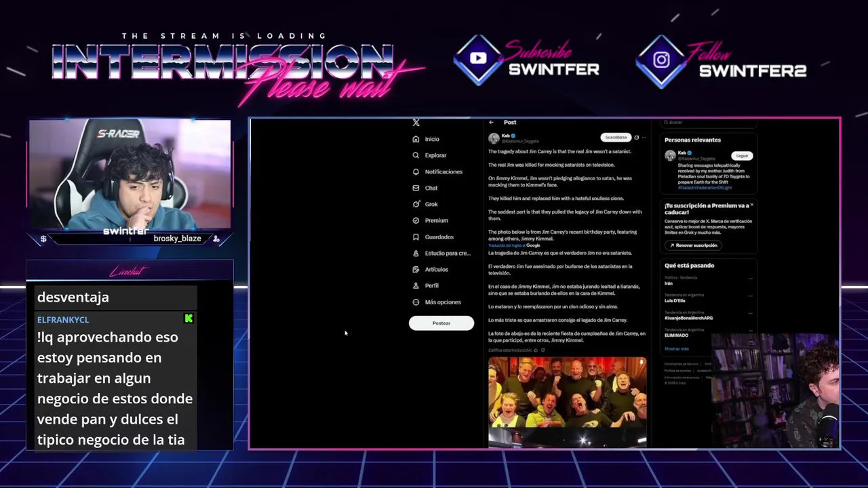Viewport: 868px width, 488px height.
Task: Click the Suscribirse button on post
Action: [616, 138]
